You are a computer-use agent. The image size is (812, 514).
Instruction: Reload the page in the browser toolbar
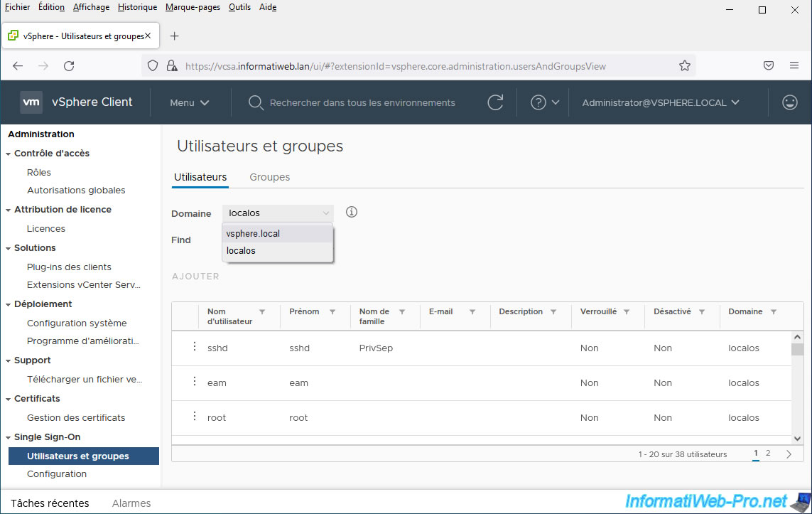click(69, 66)
